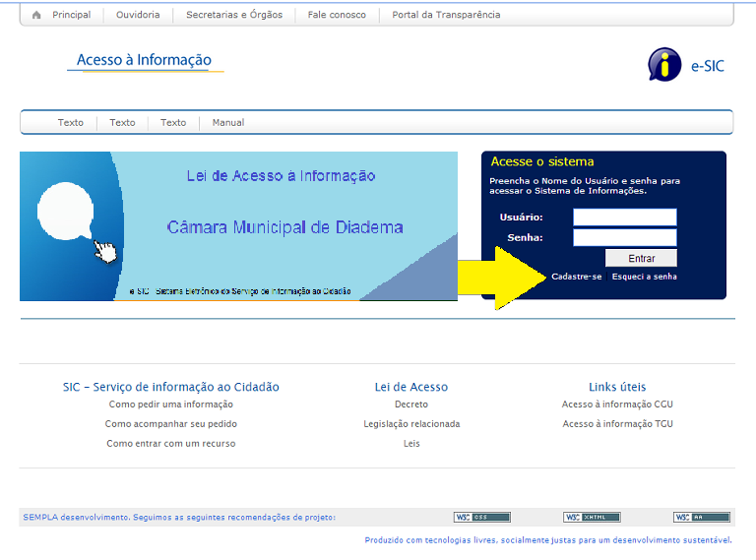Screen dimensions: 756x560
Task: Click the e-SIC information logo icon
Action: tap(664, 65)
